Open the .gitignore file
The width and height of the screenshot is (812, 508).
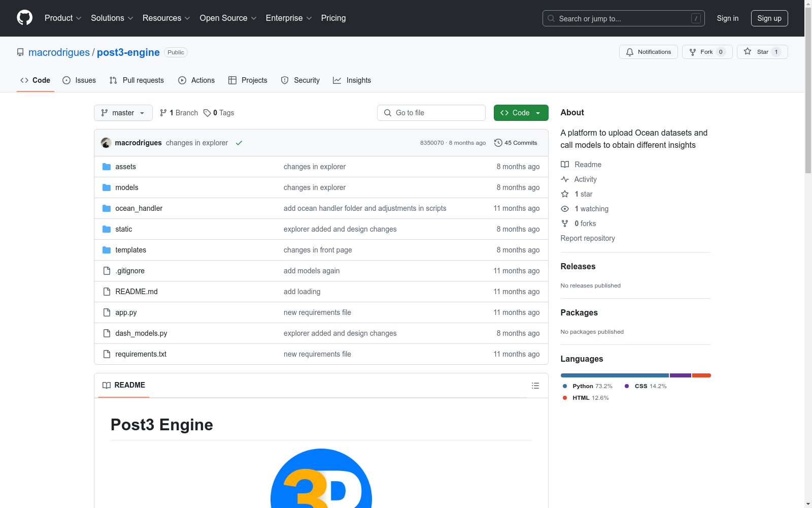(130, 271)
